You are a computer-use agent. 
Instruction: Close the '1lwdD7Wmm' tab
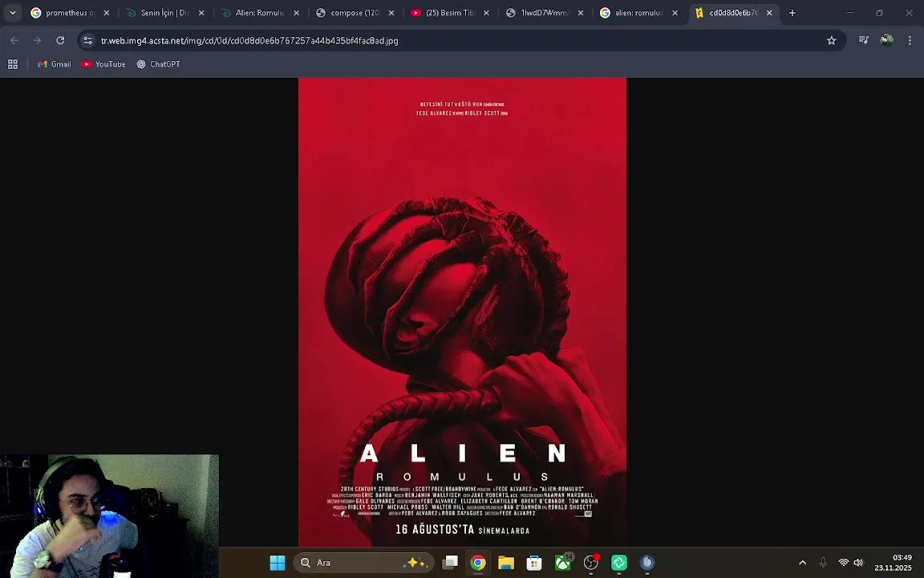581,13
